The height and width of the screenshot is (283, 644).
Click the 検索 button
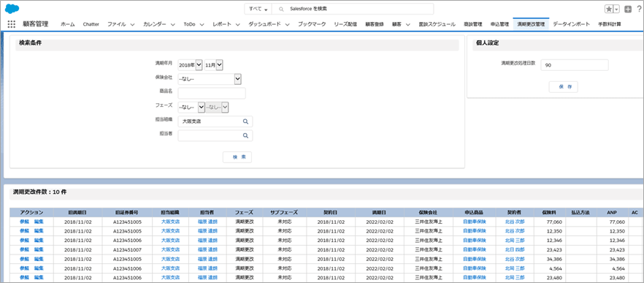tap(237, 157)
